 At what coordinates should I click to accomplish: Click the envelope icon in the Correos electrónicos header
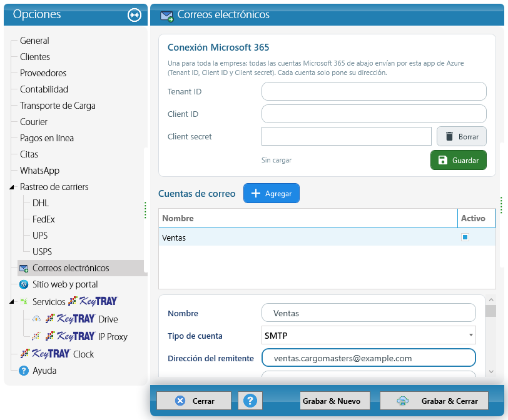(x=167, y=16)
